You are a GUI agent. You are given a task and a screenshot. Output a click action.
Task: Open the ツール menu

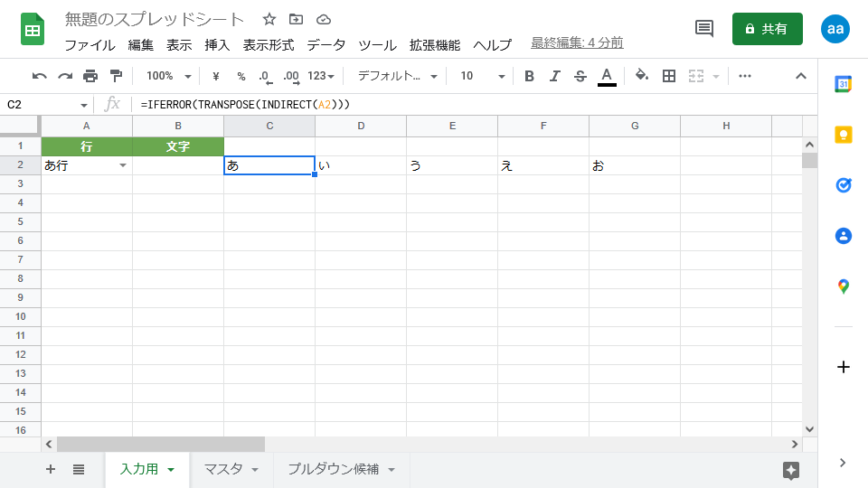(x=377, y=45)
